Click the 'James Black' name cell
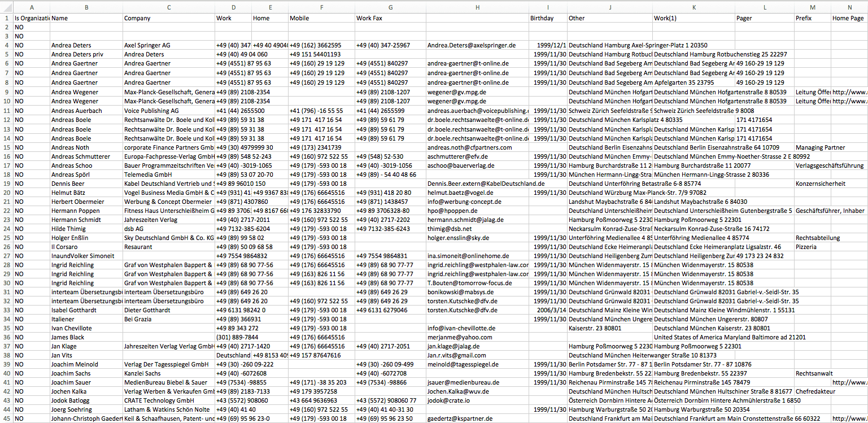The image size is (868, 423). [x=86, y=337]
